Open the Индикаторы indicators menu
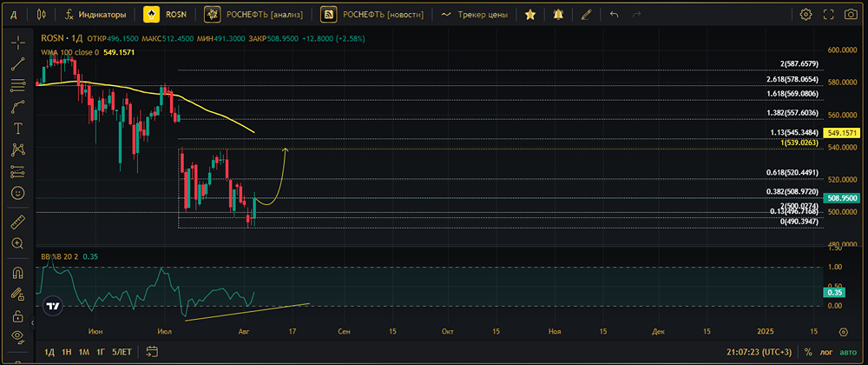The width and height of the screenshot is (868, 365). pos(95,15)
